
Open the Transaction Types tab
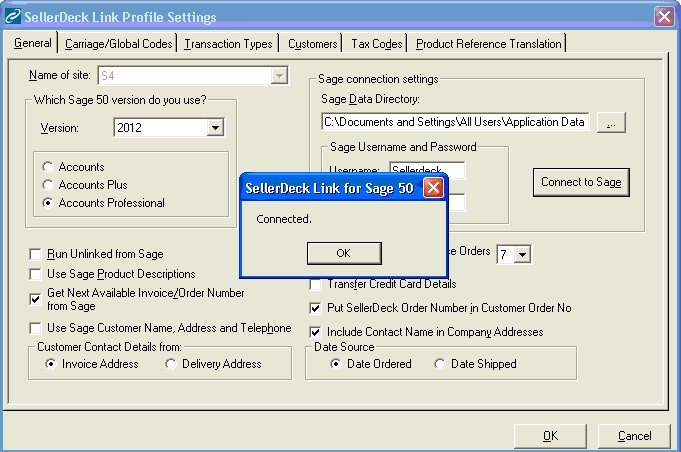pyautogui.click(x=228, y=44)
